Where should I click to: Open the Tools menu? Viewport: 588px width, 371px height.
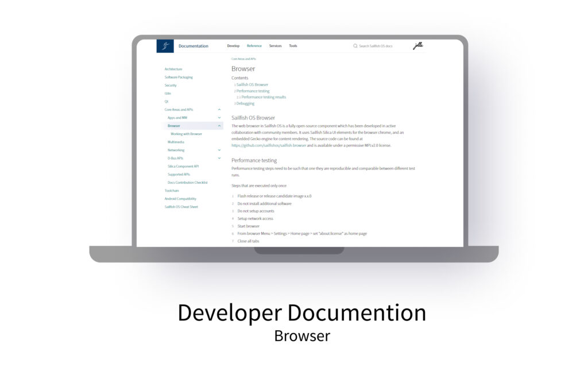pos(293,46)
